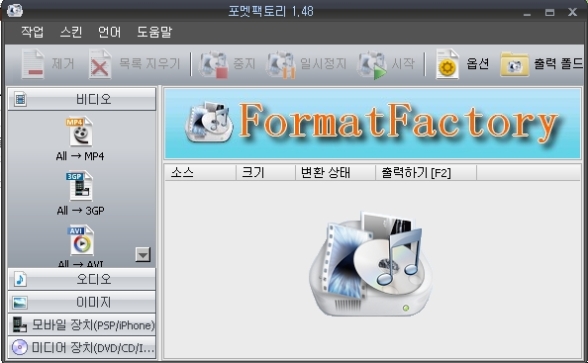Viewport: 588px width, 363px height.
Task: Click the app icon in title bar
Action: pyautogui.click(x=15, y=10)
